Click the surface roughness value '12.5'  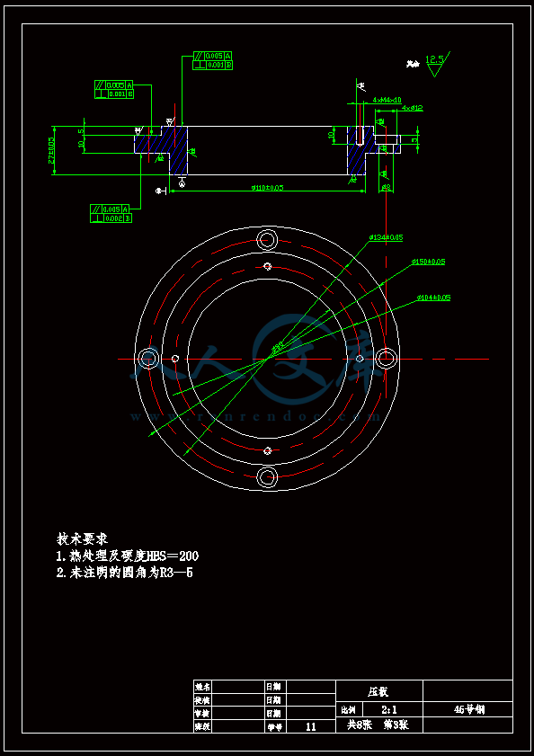click(434, 60)
